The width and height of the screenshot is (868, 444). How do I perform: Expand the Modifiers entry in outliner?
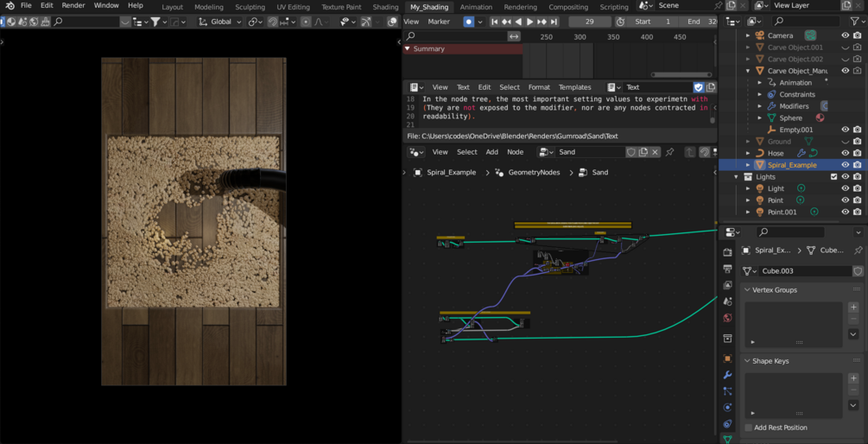click(x=760, y=106)
